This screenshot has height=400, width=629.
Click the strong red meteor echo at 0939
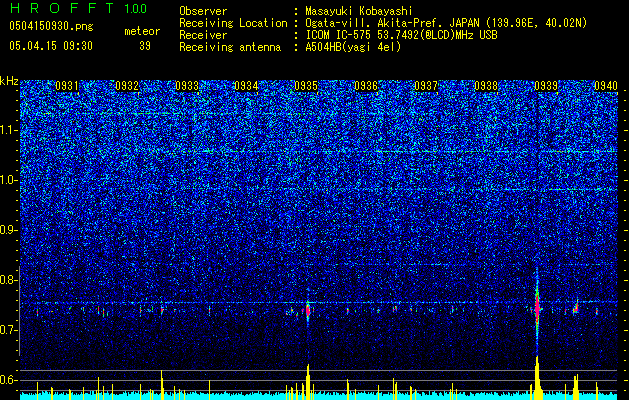pyautogui.click(x=537, y=307)
